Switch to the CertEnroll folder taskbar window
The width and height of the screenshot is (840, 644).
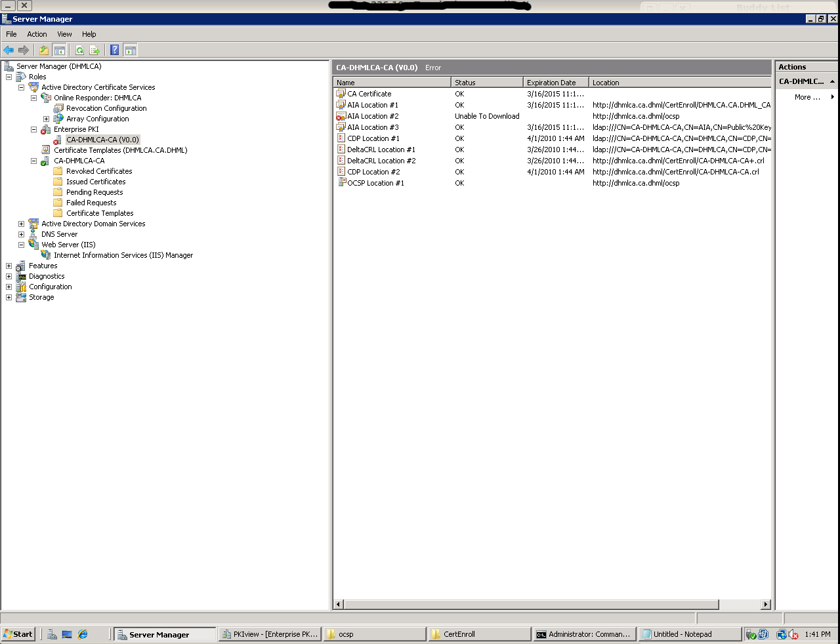coord(479,634)
